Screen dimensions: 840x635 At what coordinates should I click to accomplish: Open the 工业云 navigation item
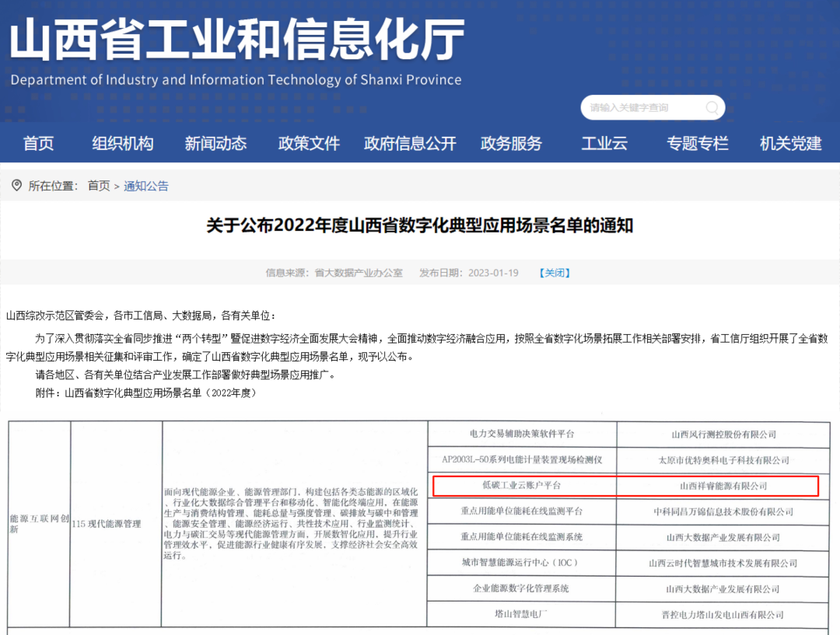(604, 143)
